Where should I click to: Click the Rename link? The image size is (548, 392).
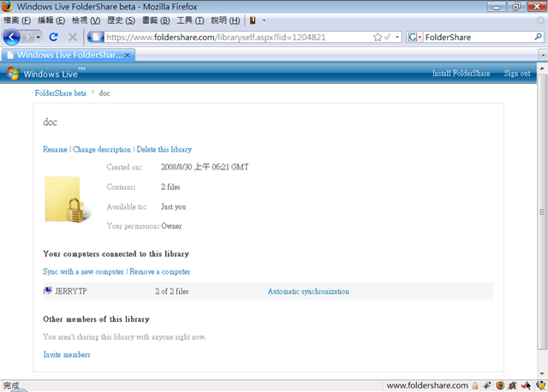(55, 149)
